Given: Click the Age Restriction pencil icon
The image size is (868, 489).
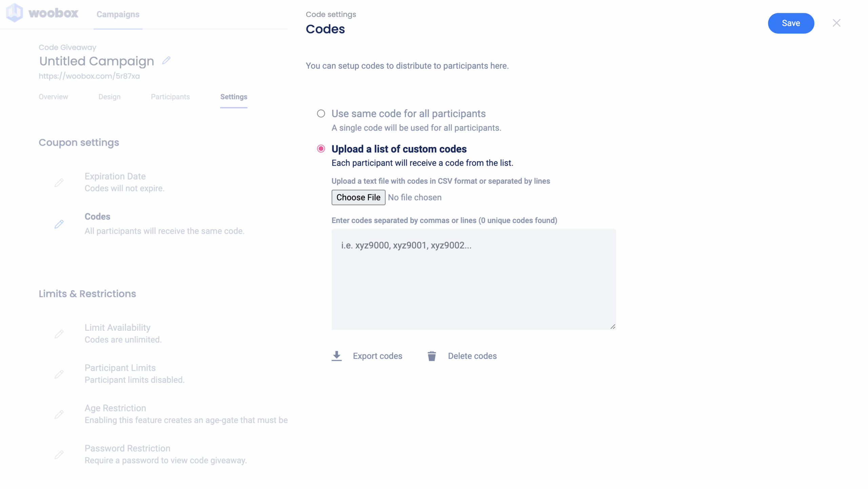Looking at the screenshot, I should 59,414.
